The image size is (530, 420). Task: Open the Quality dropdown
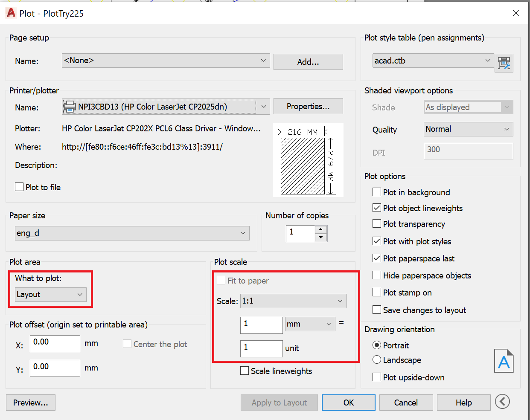point(507,129)
